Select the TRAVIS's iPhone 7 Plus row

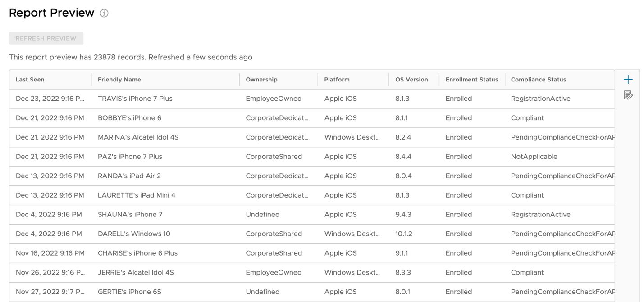(135, 99)
